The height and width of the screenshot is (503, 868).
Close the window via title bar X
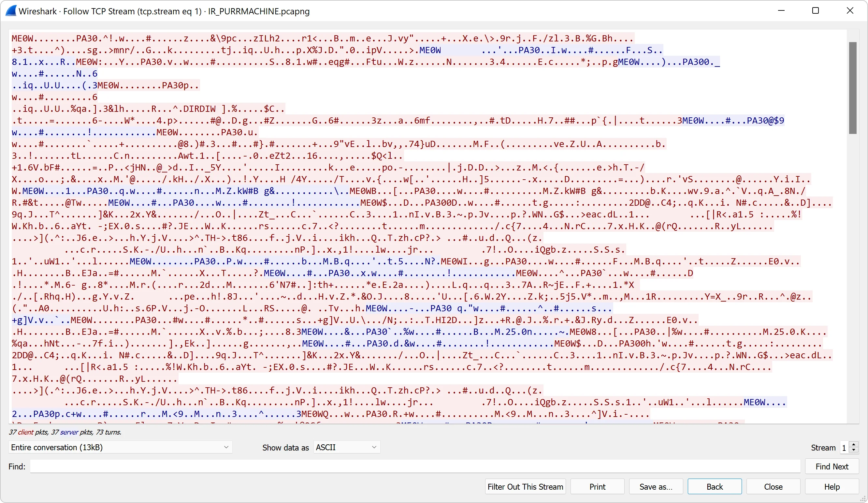point(850,11)
